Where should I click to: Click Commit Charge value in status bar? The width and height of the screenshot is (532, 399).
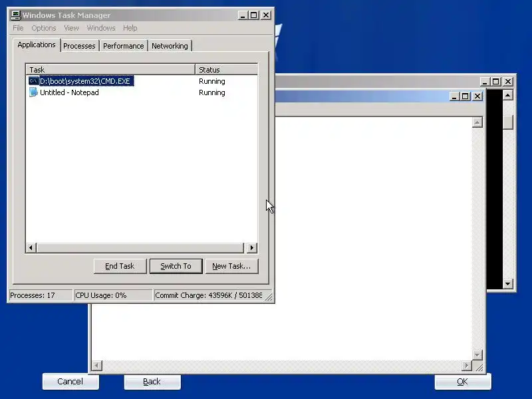tap(208, 295)
